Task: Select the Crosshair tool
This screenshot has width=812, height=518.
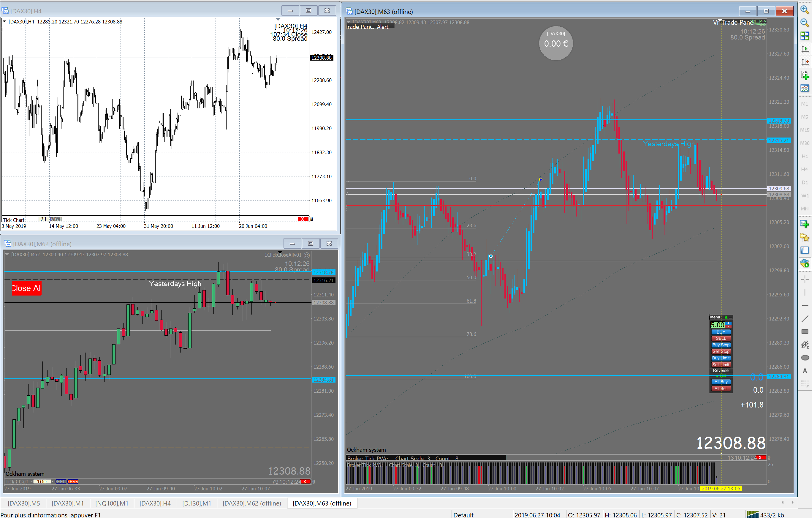Action: coord(805,279)
